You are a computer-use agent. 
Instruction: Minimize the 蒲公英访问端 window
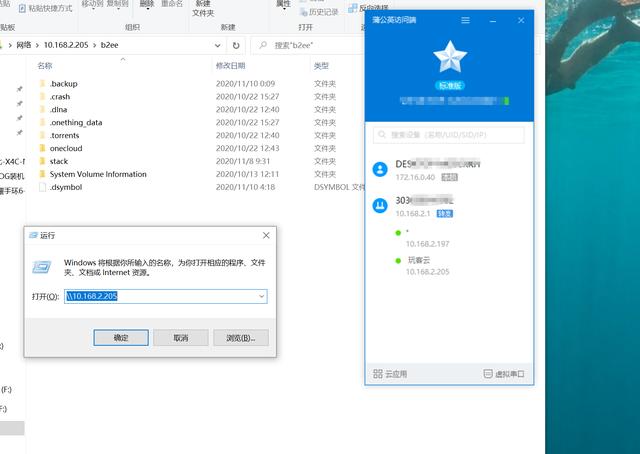tap(493, 20)
